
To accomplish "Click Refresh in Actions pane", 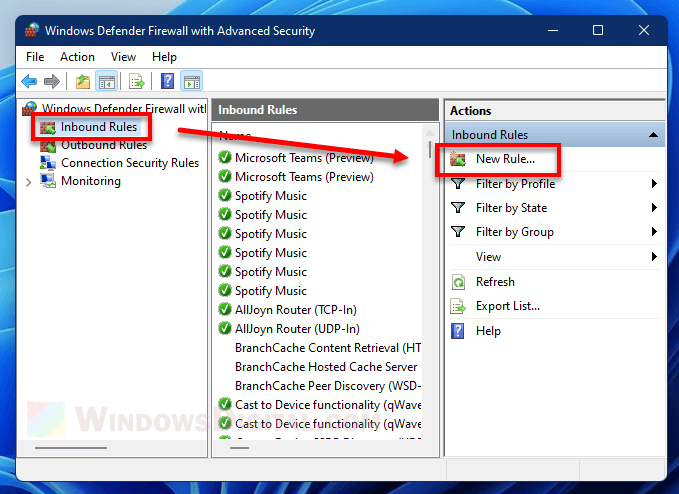I will pos(495,282).
